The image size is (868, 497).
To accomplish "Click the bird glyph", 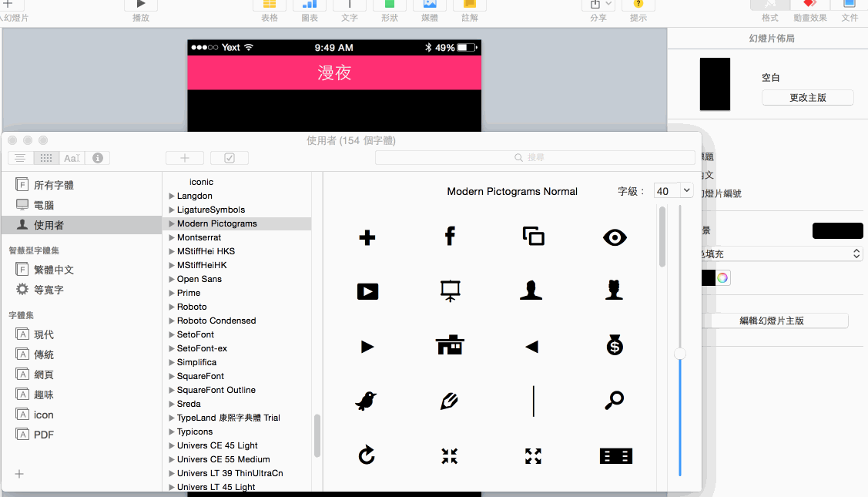I will tap(366, 401).
